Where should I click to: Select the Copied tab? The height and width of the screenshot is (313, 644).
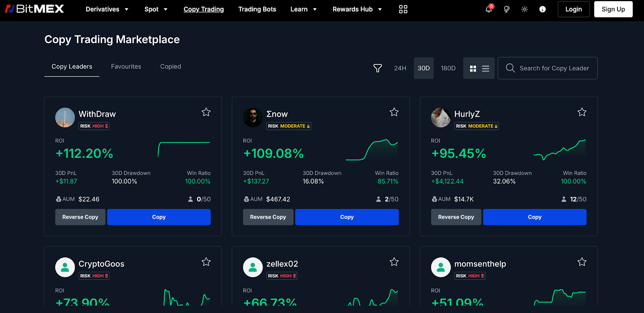(171, 67)
